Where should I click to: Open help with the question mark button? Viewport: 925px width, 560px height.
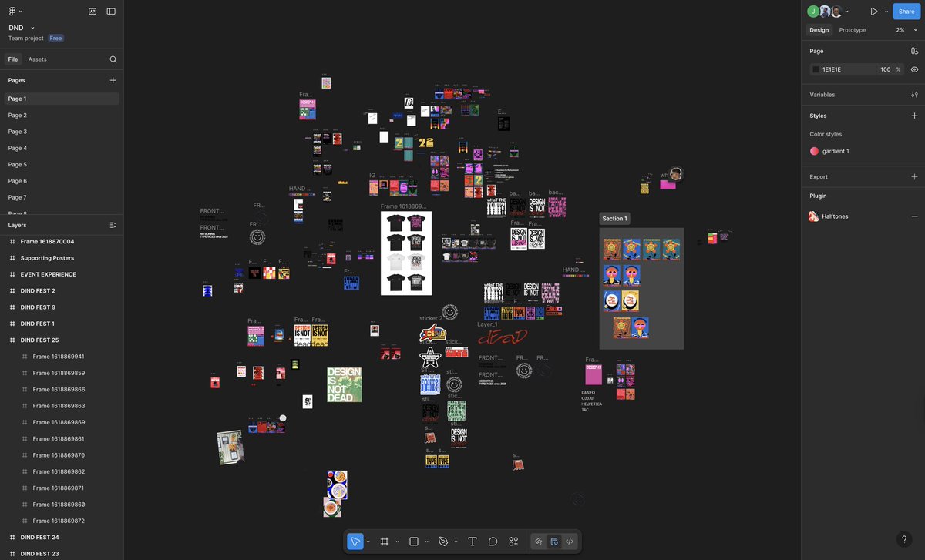click(x=905, y=540)
